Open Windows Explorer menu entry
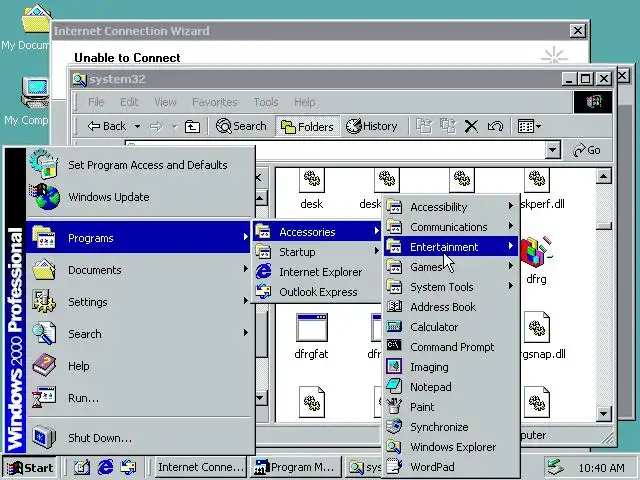 pos(451,447)
